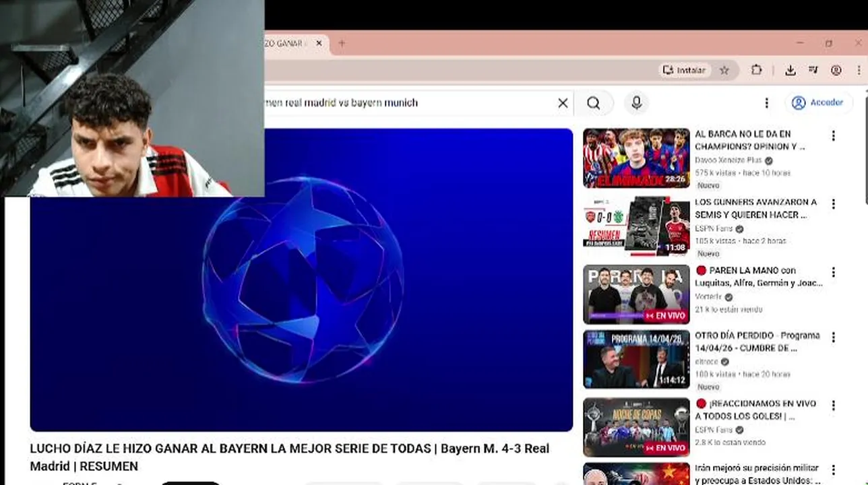
Task: Open NOCHE DE COPAS live thumbnail
Action: tap(636, 427)
